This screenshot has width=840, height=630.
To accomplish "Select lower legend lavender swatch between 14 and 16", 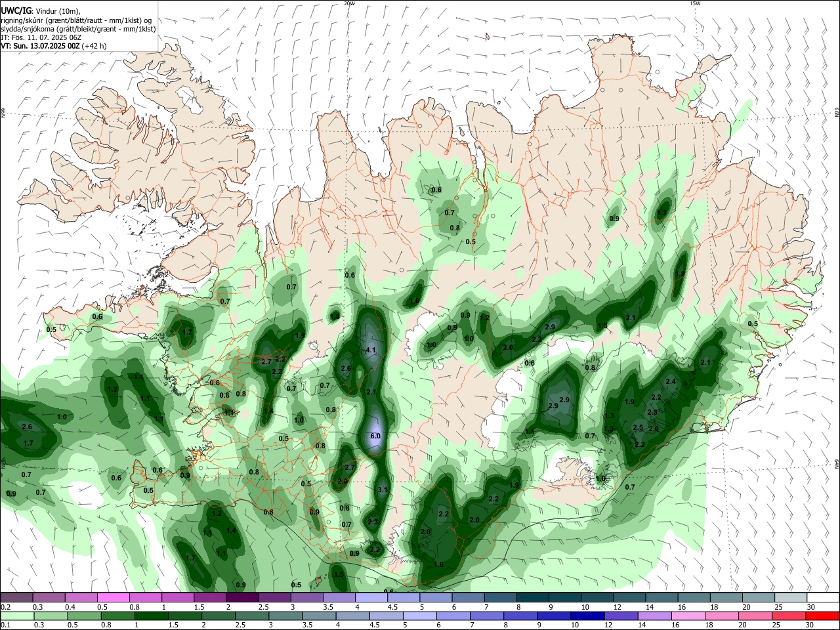I will (x=655, y=616).
